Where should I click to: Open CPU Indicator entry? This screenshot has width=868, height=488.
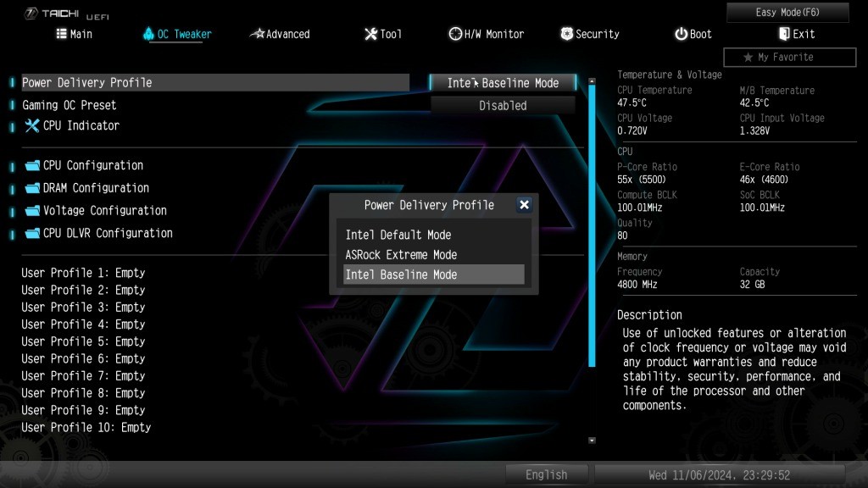pyautogui.click(x=72, y=125)
